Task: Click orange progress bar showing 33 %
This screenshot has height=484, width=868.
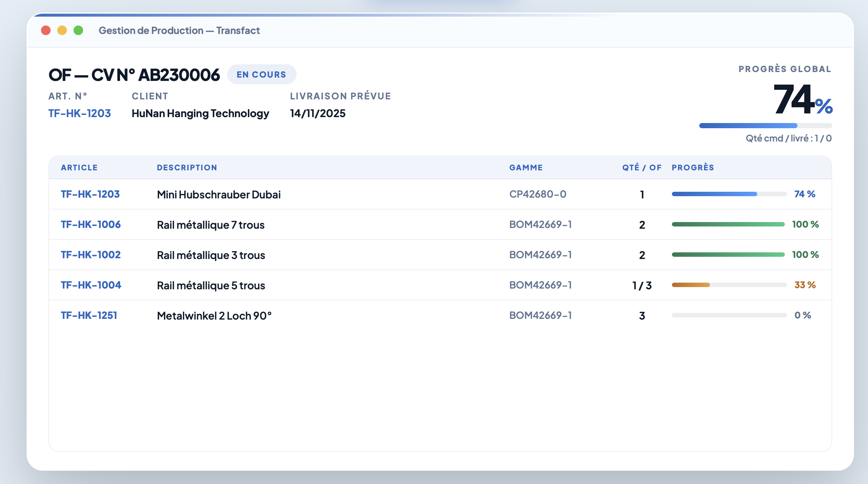Action: pyautogui.click(x=729, y=285)
